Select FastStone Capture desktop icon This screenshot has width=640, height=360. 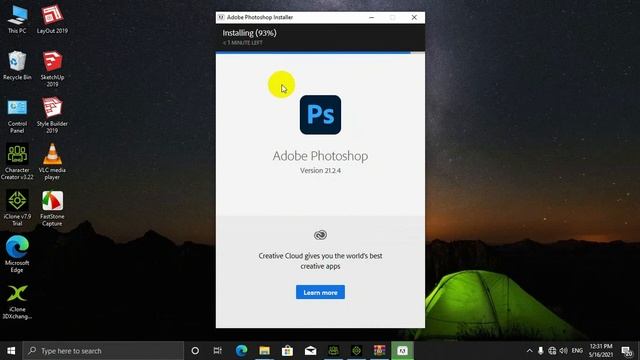[52, 208]
